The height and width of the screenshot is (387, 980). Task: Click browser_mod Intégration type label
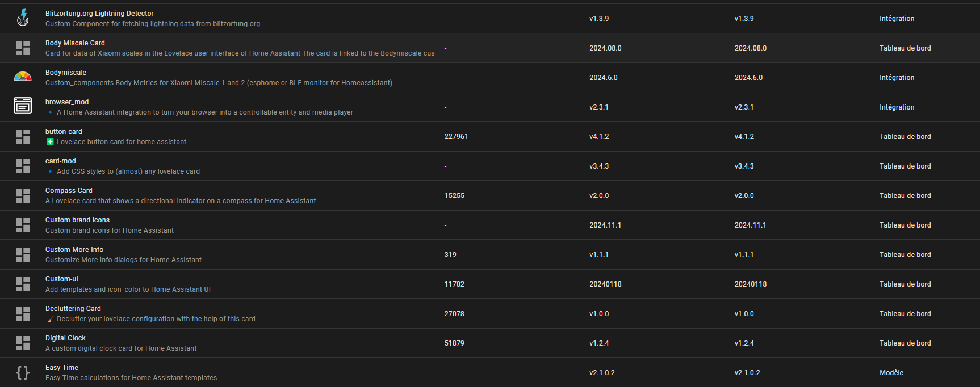pyautogui.click(x=897, y=107)
